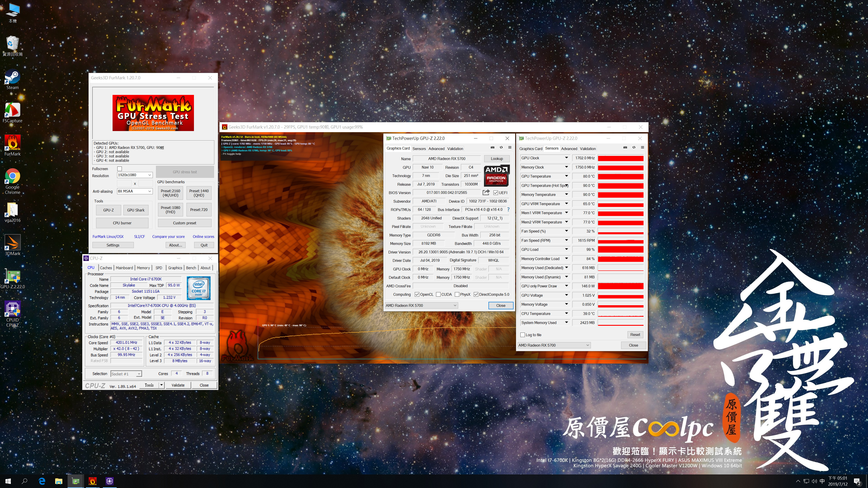Toggle the UEFI checkbox in GPU-Z

click(x=496, y=193)
